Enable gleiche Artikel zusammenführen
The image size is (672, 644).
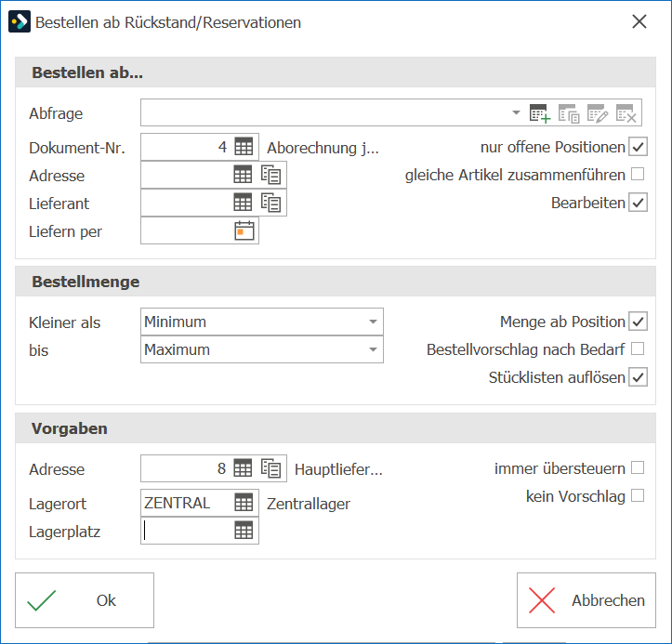tap(638, 174)
